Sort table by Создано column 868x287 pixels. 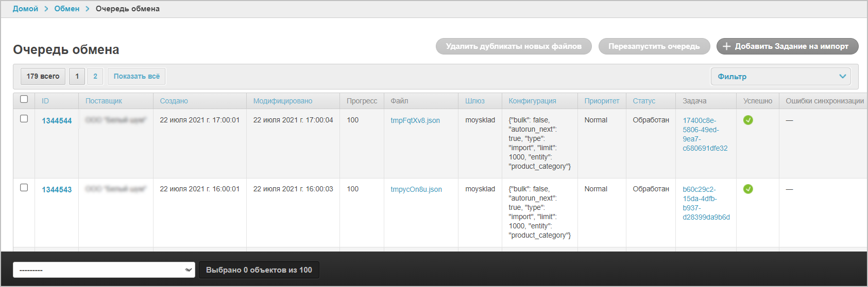[174, 101]
